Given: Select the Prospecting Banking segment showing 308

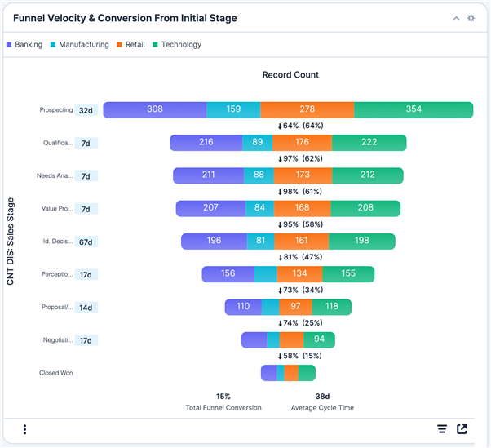Looking at the screenshot, I should tap(154, 109).
